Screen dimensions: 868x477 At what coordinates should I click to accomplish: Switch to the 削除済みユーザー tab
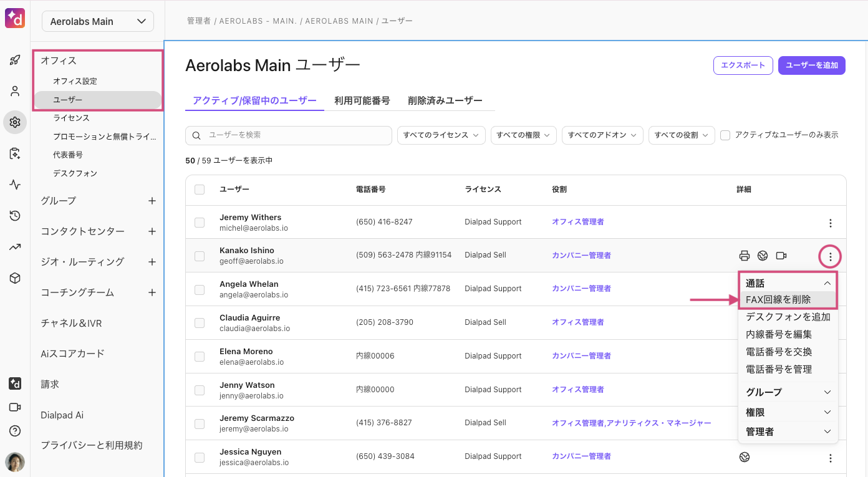pyautogui.click(x=445, y=100)
